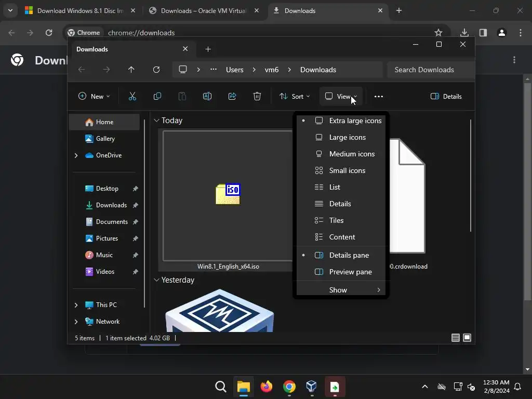Click the Chrome address bar URL
Screen dimensions: 532x399
[x=141, y=33]
